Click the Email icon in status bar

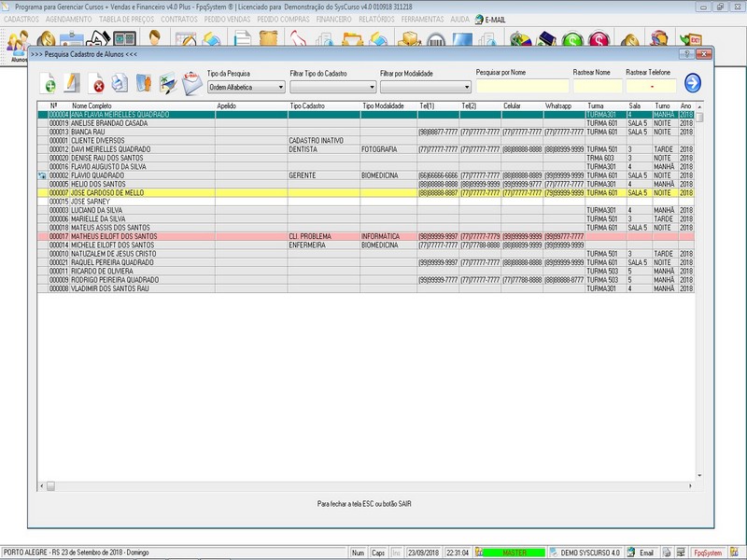click(x=641, y=553)
